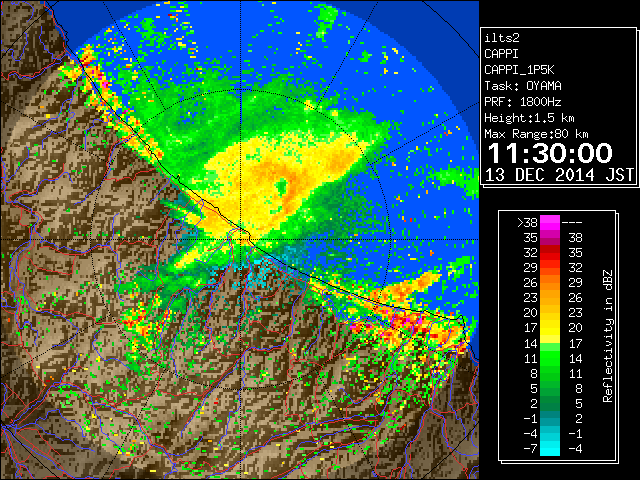
Task: Click the green hole inside the orange echo core
Action: click(281, 186)
